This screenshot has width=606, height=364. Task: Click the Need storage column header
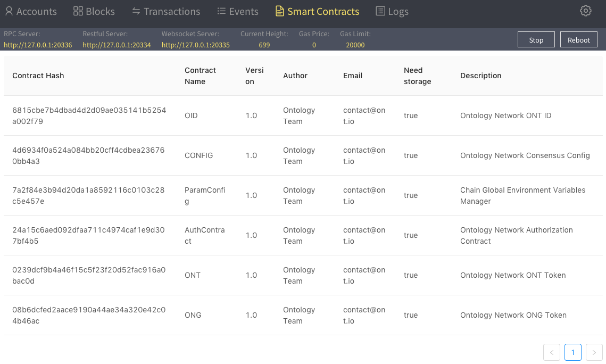(x=418, y=76)
